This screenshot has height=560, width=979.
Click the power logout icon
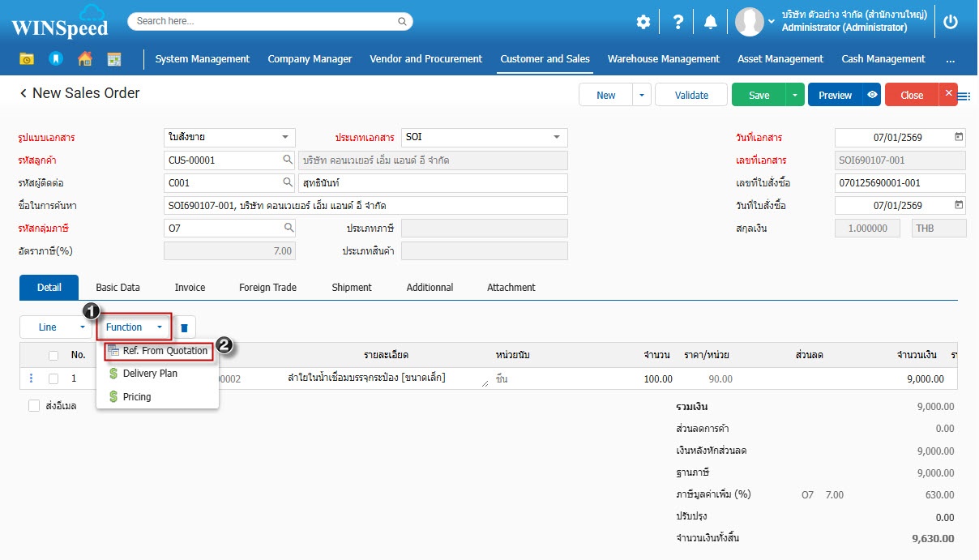pyautogui.click(x=951, y=23)
